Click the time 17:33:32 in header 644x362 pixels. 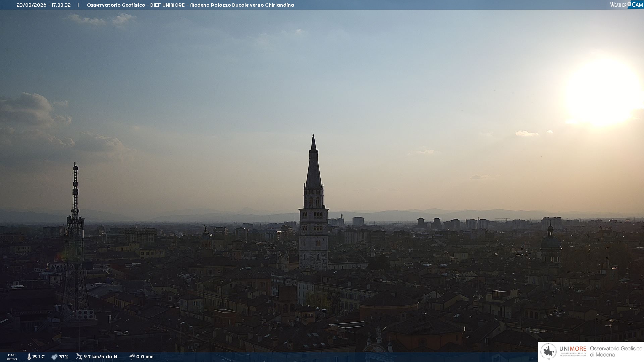coord(61,5)
